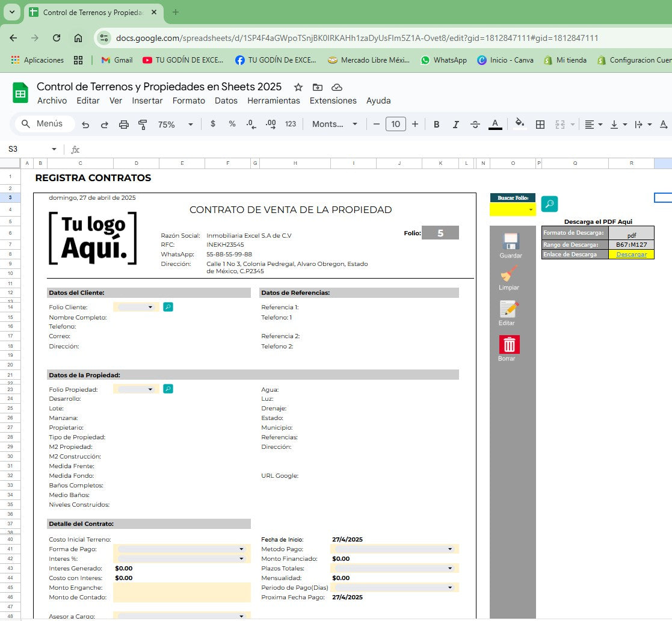Click the Borrar trash icon

click(x=509, y=344)
